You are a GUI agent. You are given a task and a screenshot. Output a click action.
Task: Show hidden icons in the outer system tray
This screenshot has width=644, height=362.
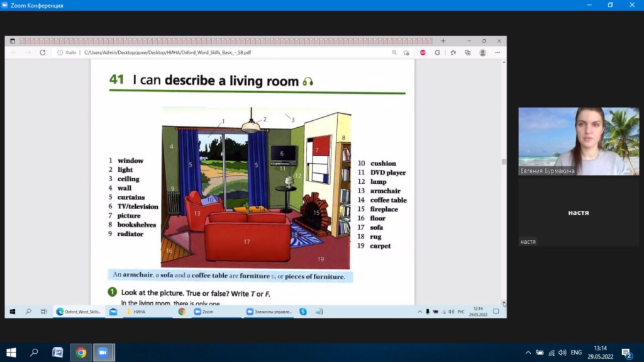pos(528,353)
